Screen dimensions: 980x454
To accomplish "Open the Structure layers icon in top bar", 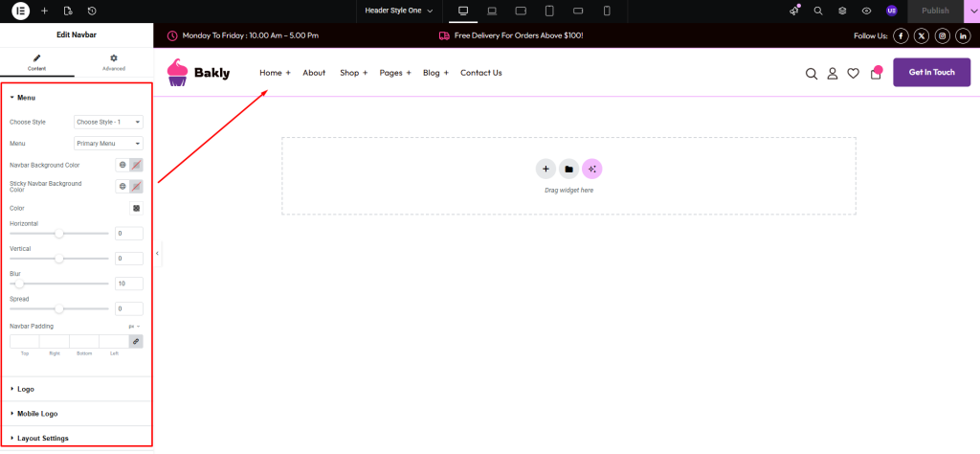I will coord(842,11).
